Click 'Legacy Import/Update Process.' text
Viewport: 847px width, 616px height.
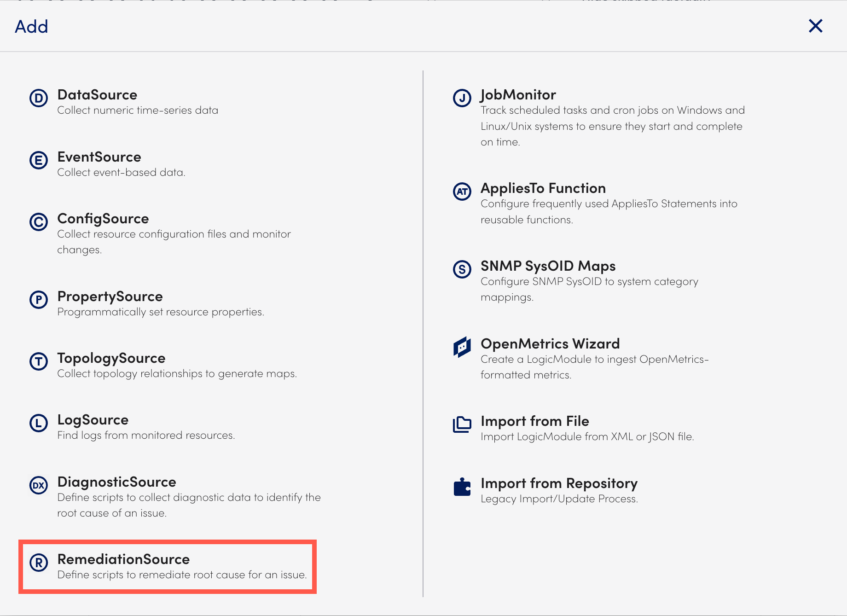coord(559,499)
